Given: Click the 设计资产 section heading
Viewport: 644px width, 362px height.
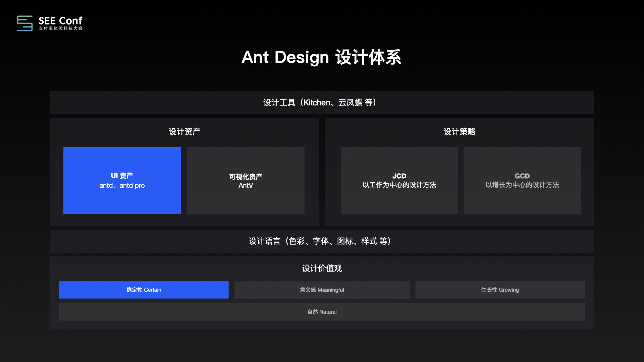Looking at the screenshot, I should point(184,132).
